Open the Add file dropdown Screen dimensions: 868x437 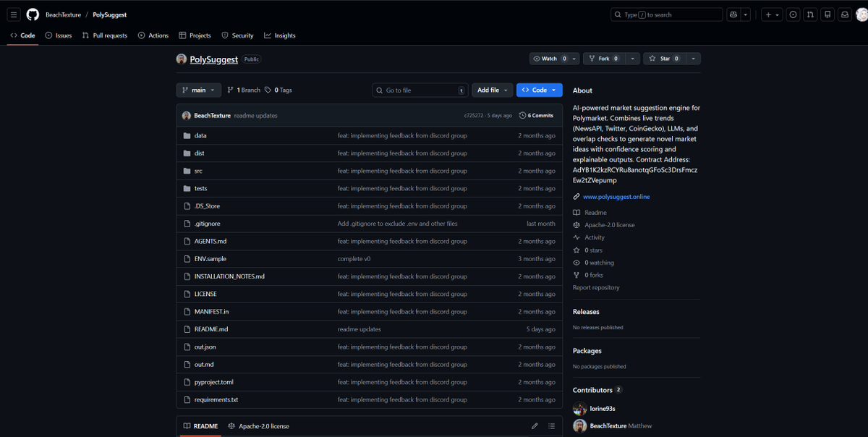point(493,90)
